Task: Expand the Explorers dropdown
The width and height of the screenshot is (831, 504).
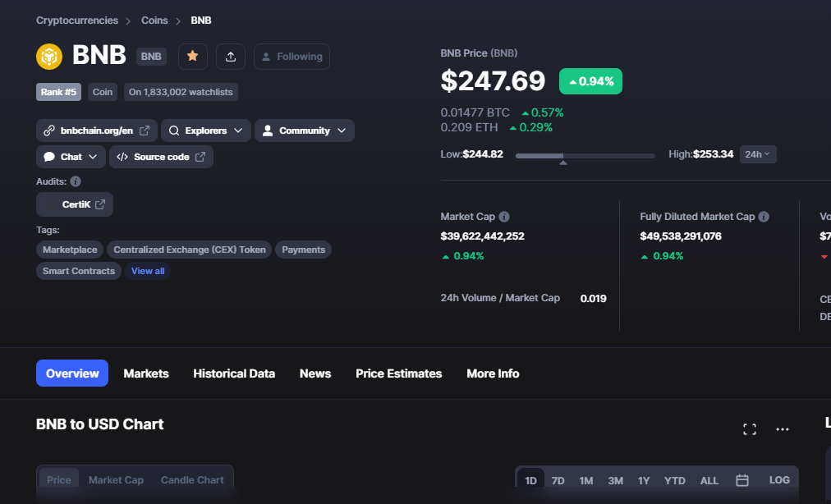Action: pyautogui.click(x=205, y=131)
